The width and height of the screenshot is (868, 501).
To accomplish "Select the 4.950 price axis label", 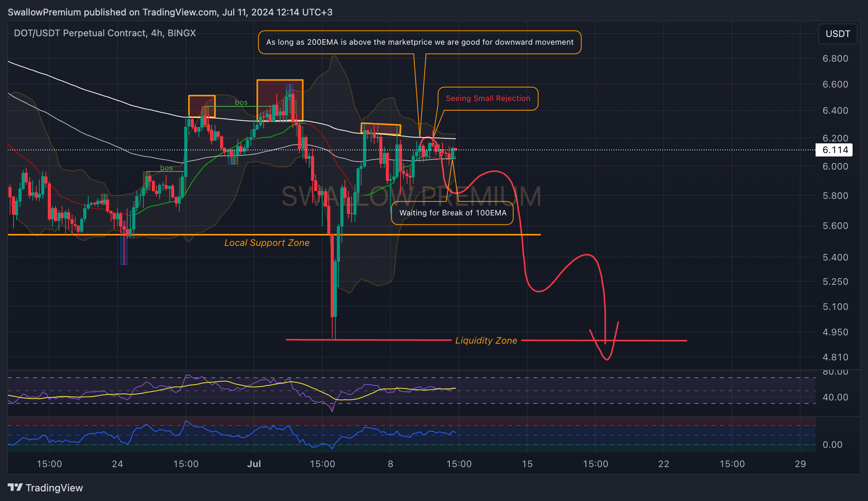I will tap(835, 332).
